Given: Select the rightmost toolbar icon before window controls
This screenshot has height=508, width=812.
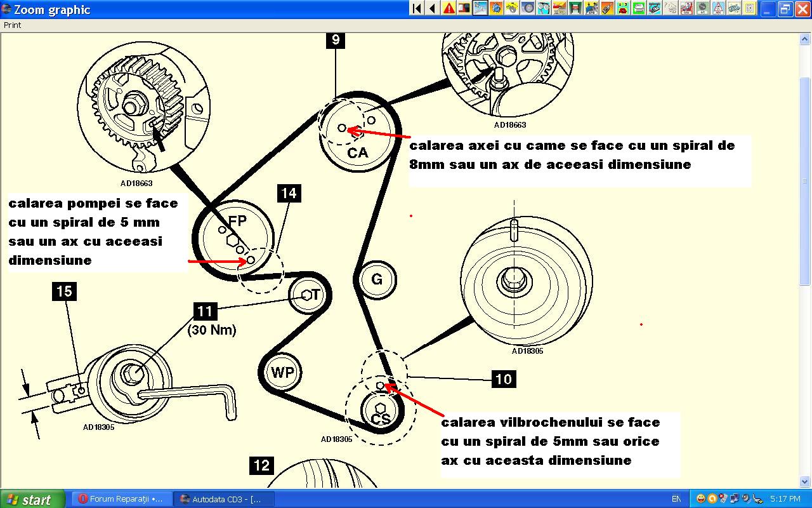Looking at the screenshot, I should coord(750,8).
